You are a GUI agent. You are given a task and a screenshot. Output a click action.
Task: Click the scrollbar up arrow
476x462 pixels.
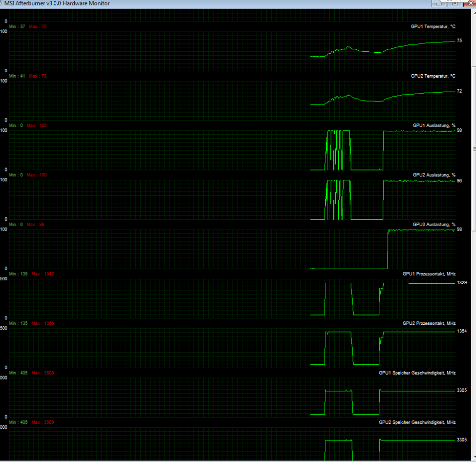473,12
